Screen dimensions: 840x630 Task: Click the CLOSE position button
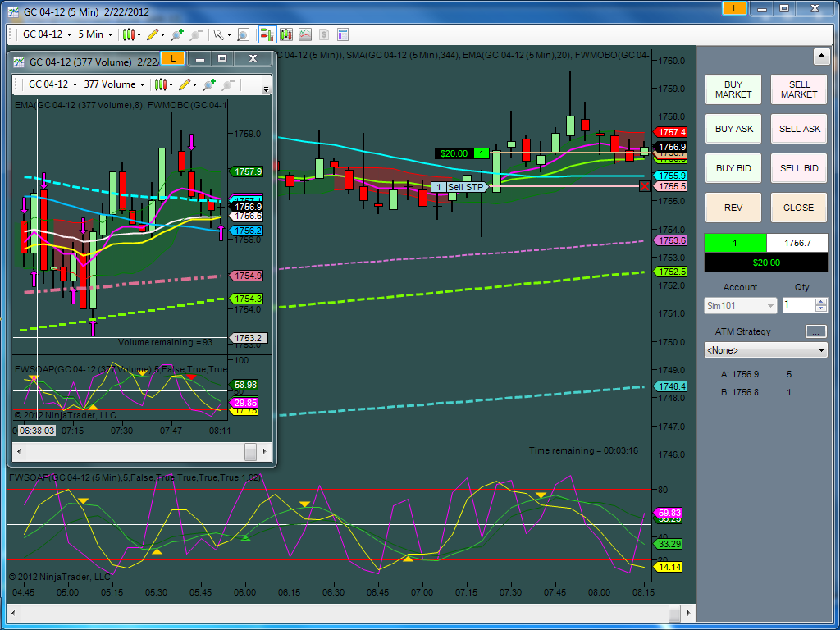[x=799, y=208]
